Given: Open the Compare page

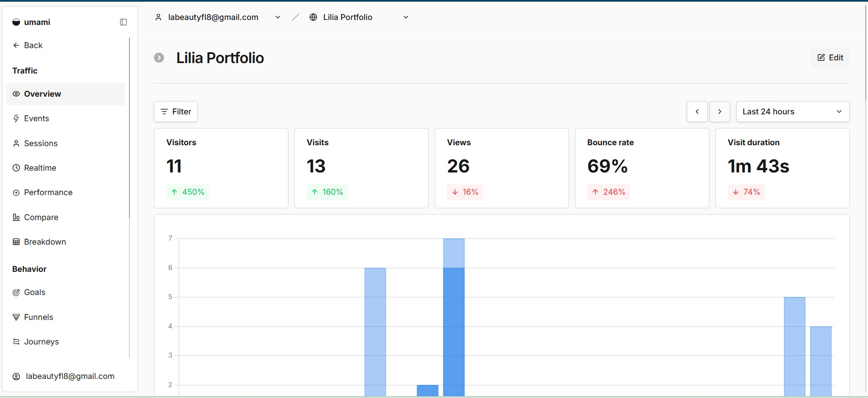Looking at the screenshot, I should click(66, 217).
